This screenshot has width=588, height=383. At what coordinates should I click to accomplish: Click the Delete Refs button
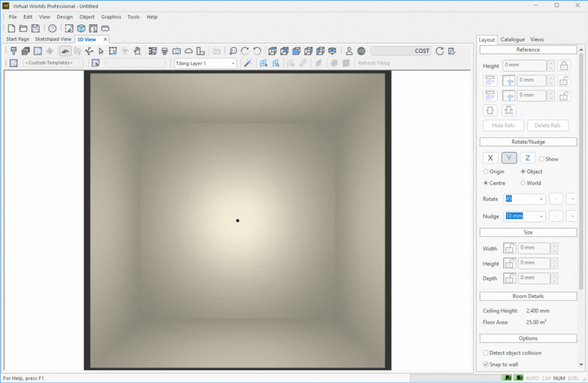coord(548,125)
